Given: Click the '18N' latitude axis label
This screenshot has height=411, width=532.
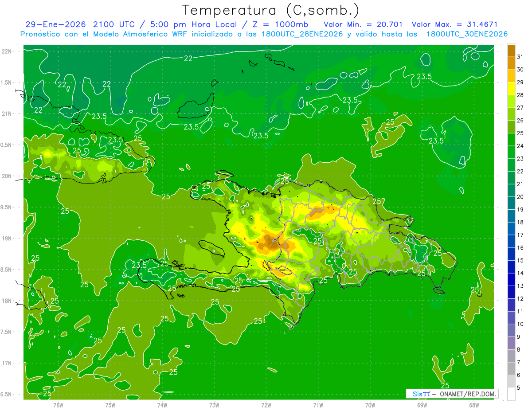Looking at the screenshot, I should [7, 301].
